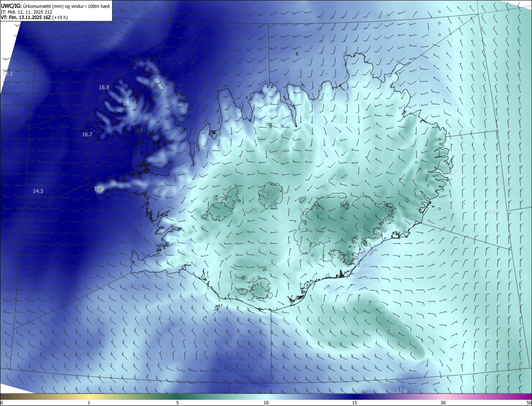Screen dimensions: 532x406
Task: Click the IT: Mið. 12. 11. 2025 21Z line
Action: pos(27,12)
